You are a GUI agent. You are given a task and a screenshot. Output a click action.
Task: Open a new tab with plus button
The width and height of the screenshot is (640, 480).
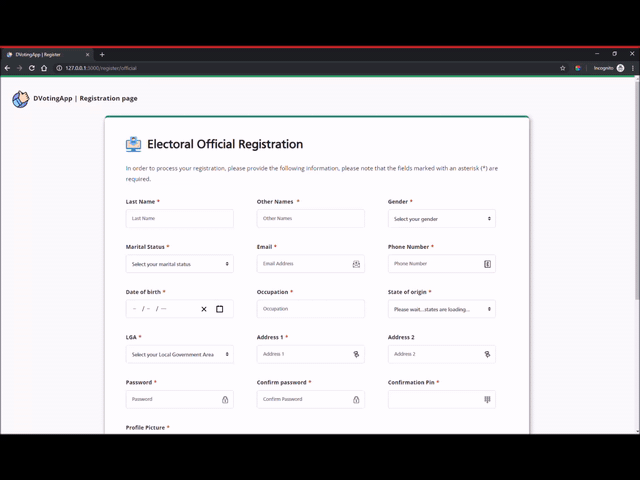pyautogui.click(x=102, y=55)
